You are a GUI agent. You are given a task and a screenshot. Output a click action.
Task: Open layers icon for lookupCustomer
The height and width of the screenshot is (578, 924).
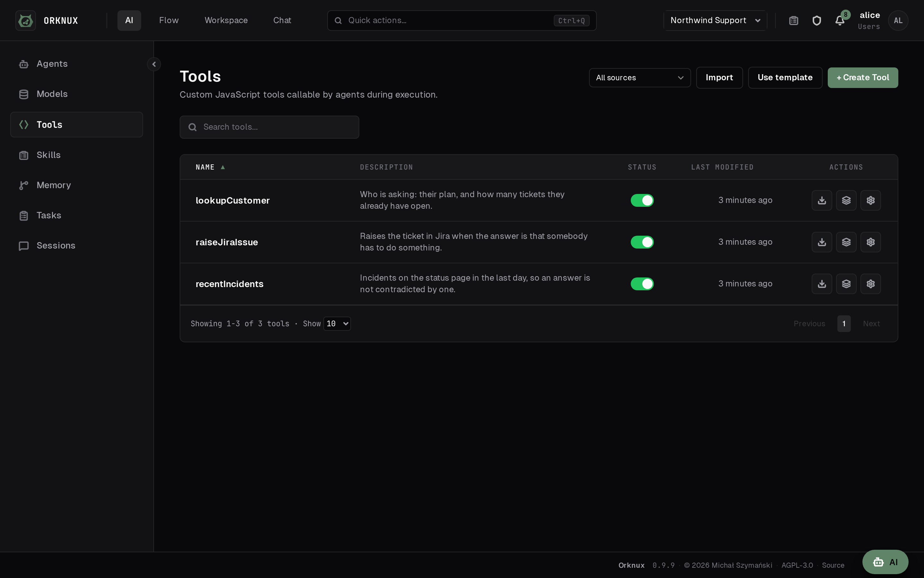[846, 200]
